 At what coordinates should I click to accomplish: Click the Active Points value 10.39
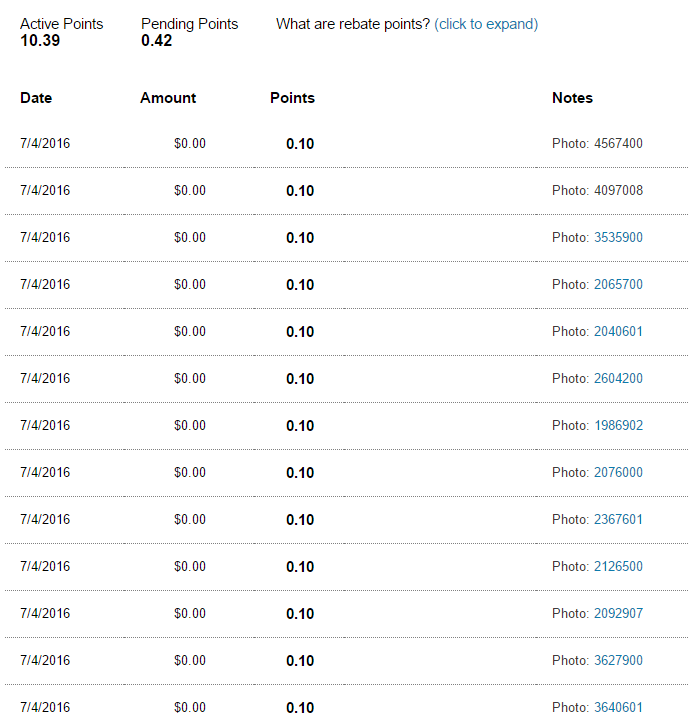[40, 41]
